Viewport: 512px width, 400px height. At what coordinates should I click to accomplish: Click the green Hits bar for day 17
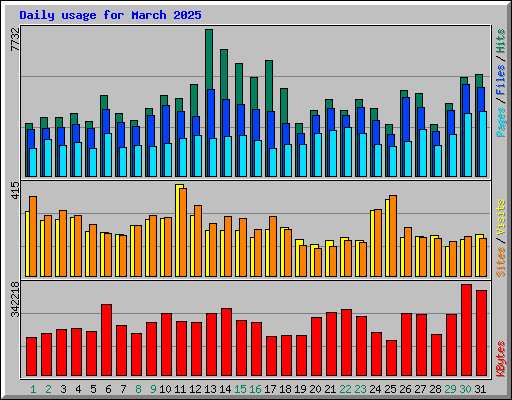pyautogui.click(x=269, y=86)
